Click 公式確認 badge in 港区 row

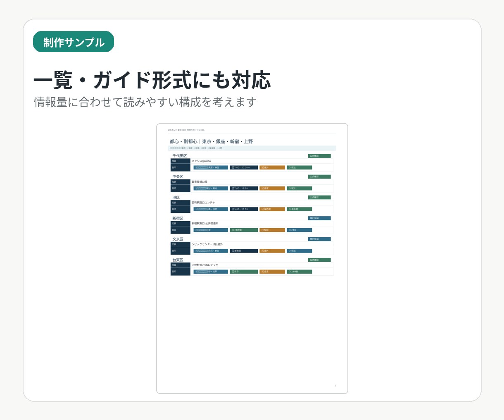(x=319, y=197)
